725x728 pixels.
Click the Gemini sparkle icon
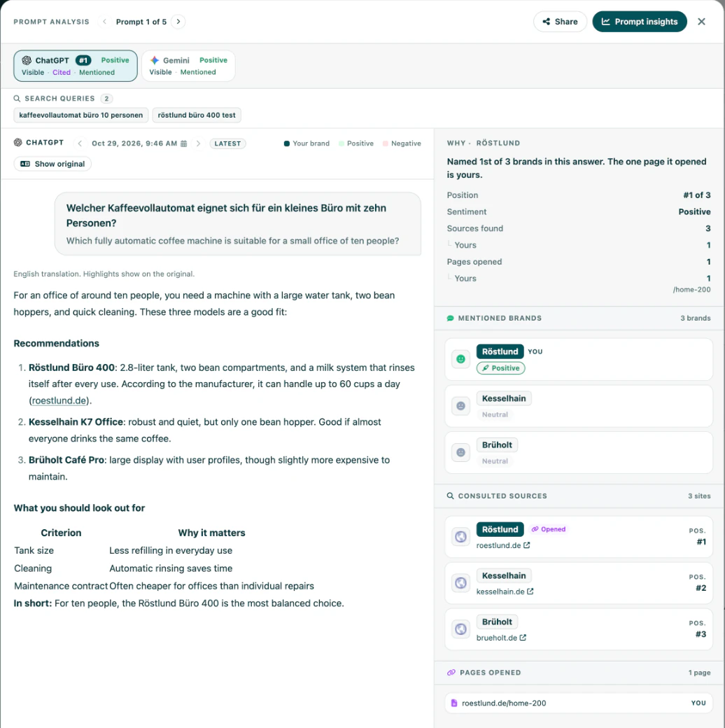(155, 60)
